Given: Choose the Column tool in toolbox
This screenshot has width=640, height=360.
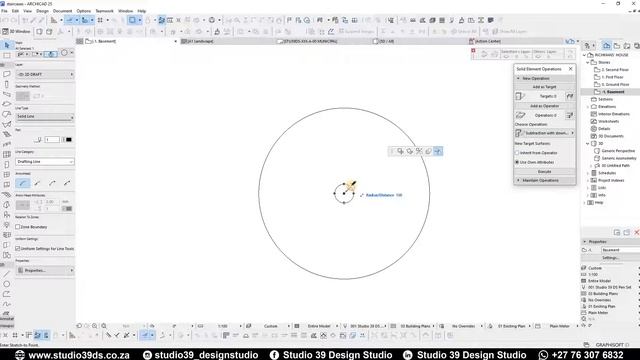Looking at the screenshot, I should (7, 84).
